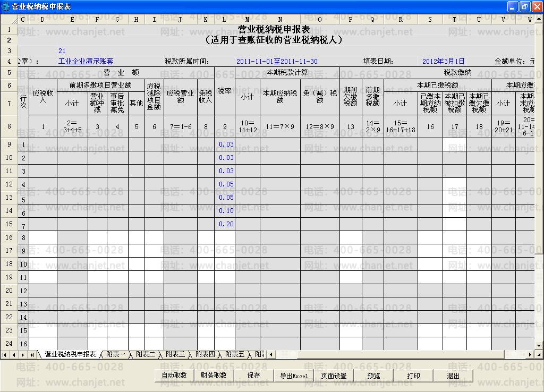This screenshot has width=544, height=392.
Task: Select row header 9
Action: [9, 144]
